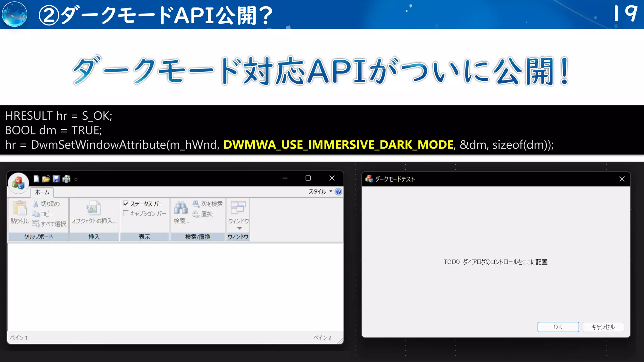Open the quick access toolbar customize arrow
This screenshot has height=362, width=644.
[x=76, y=179]
